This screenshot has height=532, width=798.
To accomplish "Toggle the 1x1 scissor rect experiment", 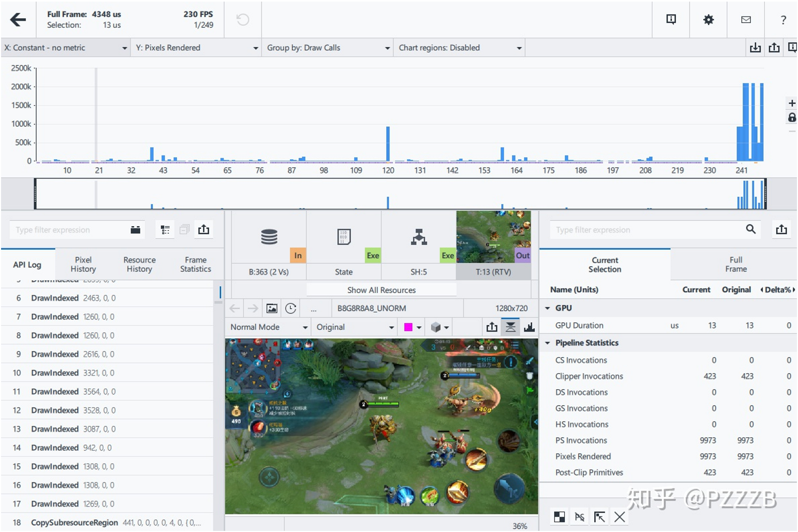I will coord(600,517).
